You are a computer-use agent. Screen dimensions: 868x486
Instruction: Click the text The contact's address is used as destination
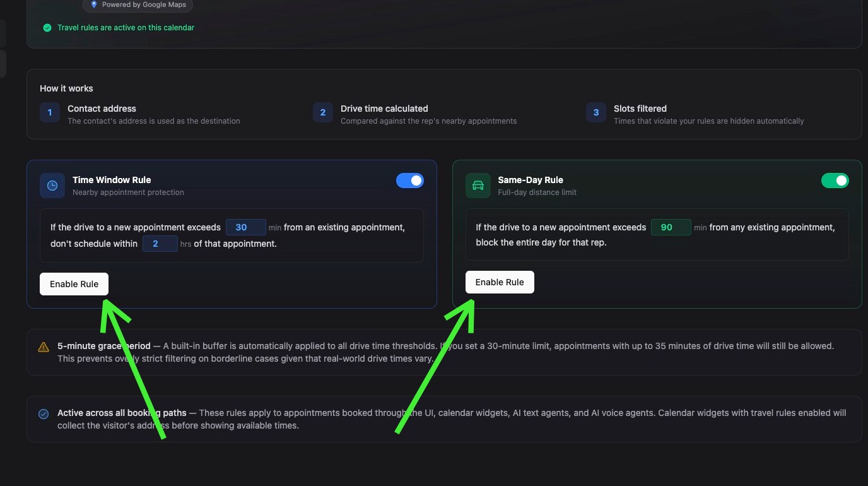[153, 121]
